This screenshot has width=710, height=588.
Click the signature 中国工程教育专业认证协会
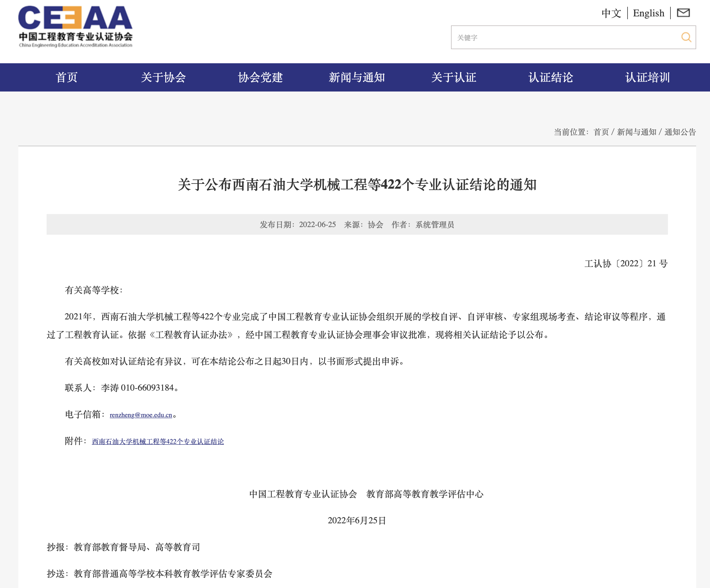coord(303,494)
